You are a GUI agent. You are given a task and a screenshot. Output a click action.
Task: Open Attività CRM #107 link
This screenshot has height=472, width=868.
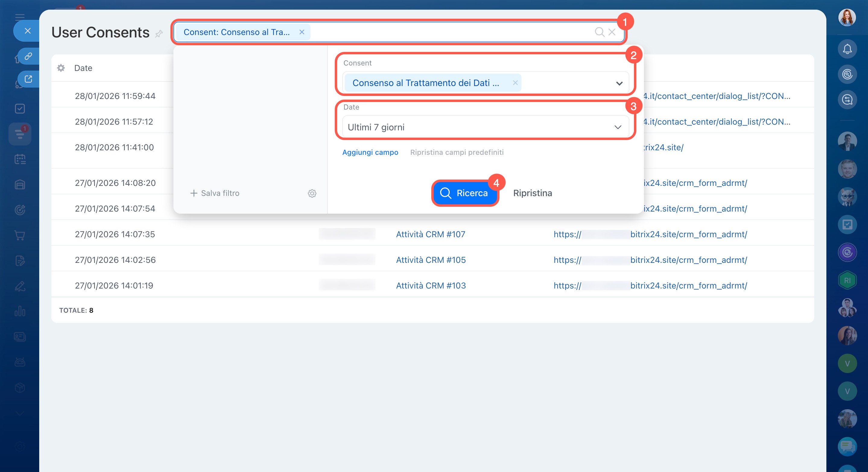[430, 234]
